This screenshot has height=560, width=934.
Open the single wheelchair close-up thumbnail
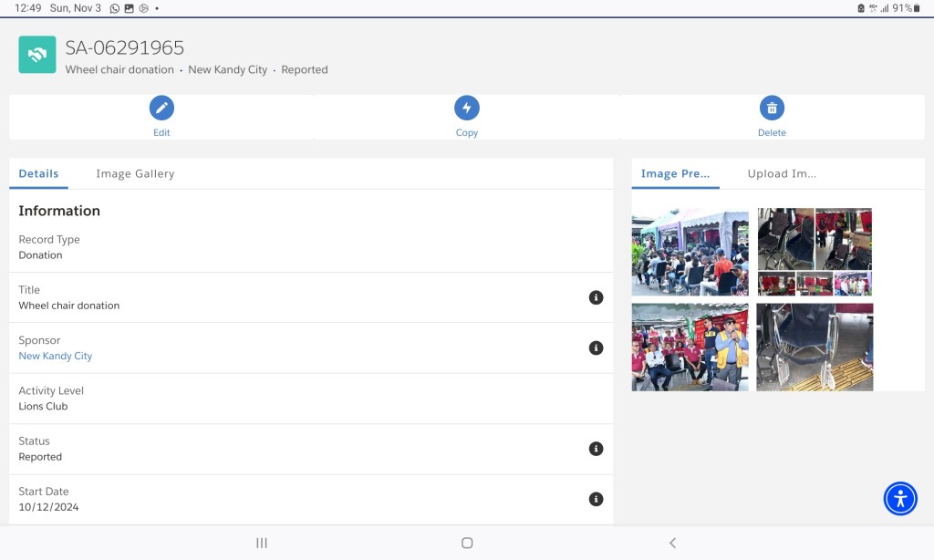(x=815, y=347)
